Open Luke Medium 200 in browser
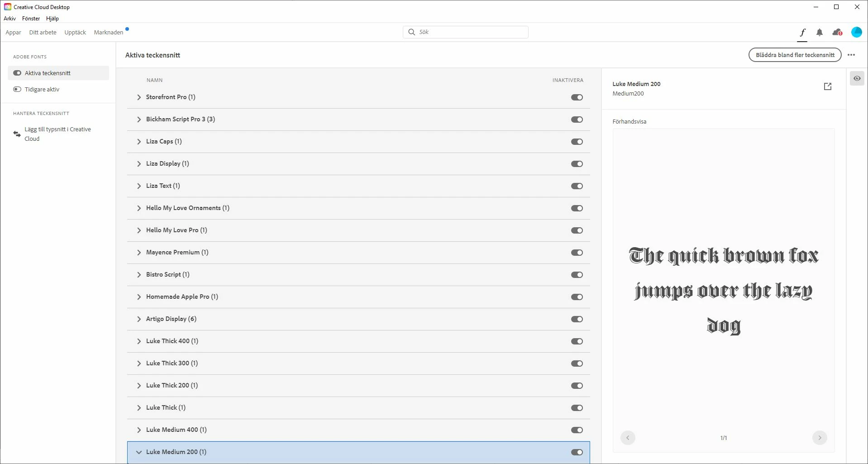Viewport: 868px width, 464px height. coord(828,86)
